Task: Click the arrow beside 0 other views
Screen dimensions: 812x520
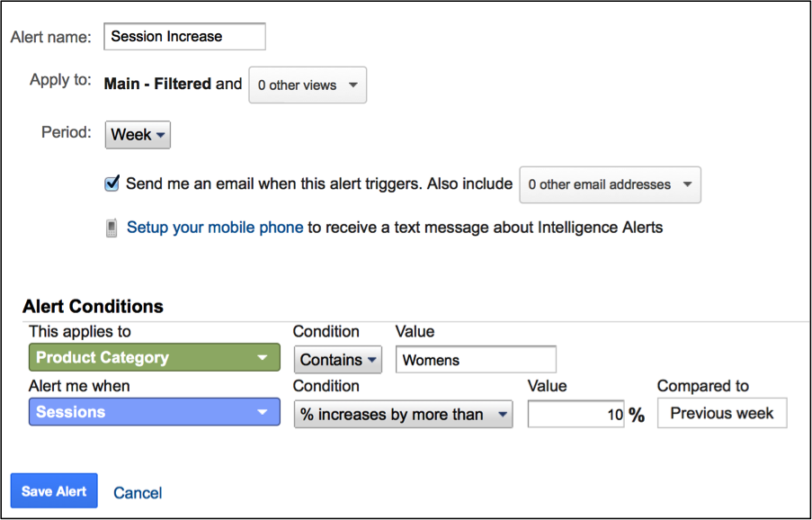Action: point(353,85)
